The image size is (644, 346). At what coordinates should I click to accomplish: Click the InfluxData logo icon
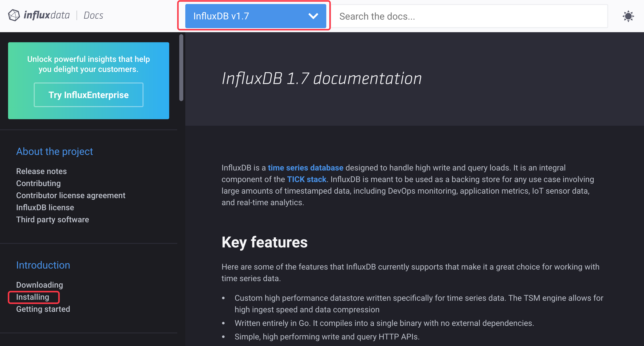pos(14,15)
